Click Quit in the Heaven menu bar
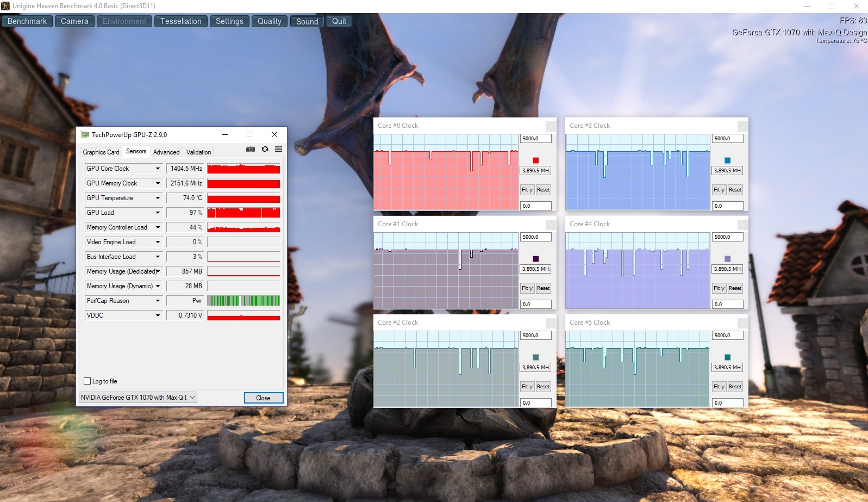Screen dimensions: 868x502 pos(339,21)
